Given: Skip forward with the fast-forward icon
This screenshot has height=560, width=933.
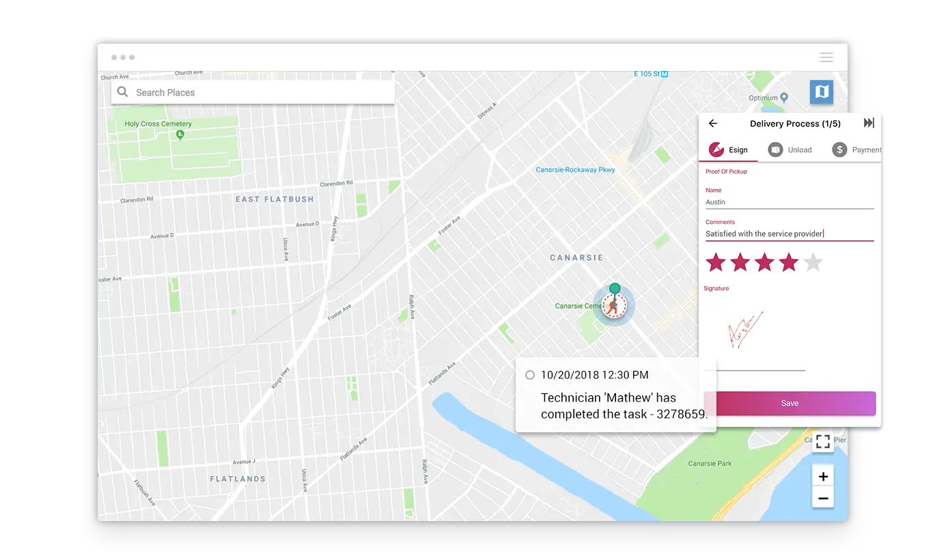Looking at the screenshot, I should [869, 123].
